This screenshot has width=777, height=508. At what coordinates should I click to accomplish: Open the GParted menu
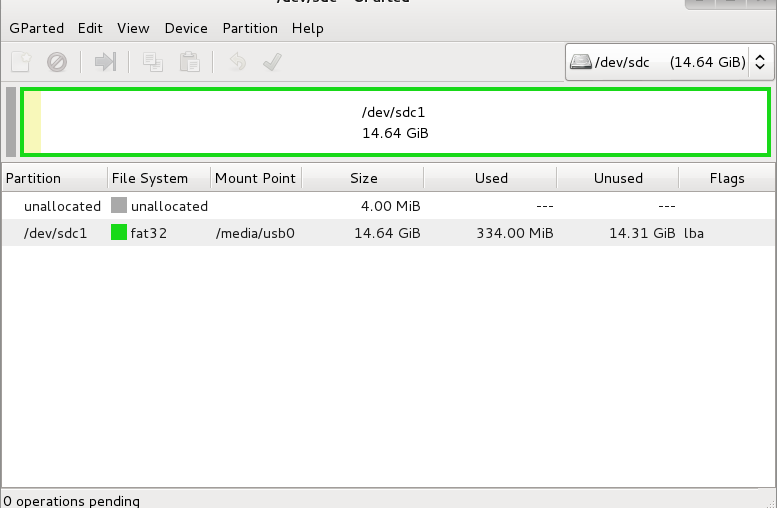(x=37, y=28)
